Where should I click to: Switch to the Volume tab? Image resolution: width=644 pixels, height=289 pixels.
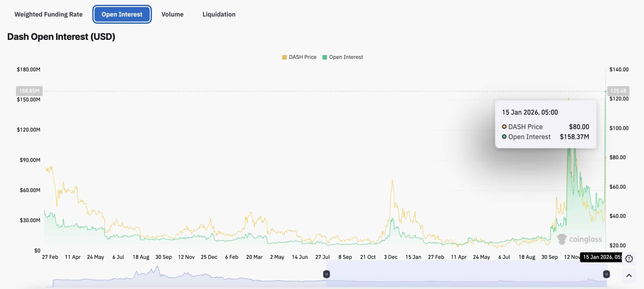(x=173, y=14)
